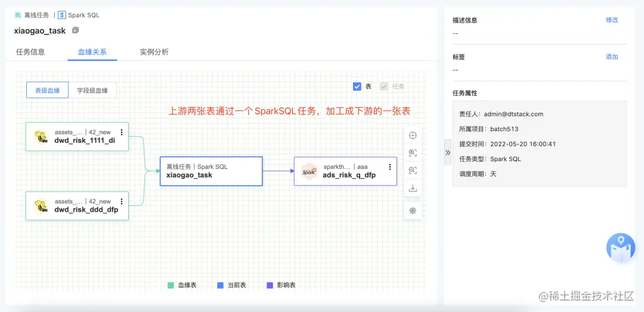
Task: Open the 任务信息 tab
Action: pos(30,52)
